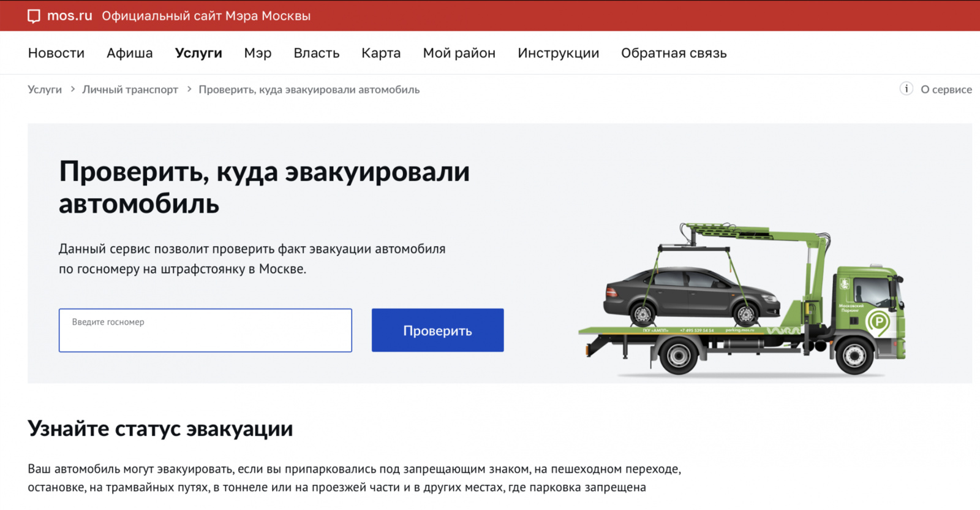980x510 pixels.
Task: Click the last breadcrumb about эвакуировали автомобиль
Action: (309, 89)
